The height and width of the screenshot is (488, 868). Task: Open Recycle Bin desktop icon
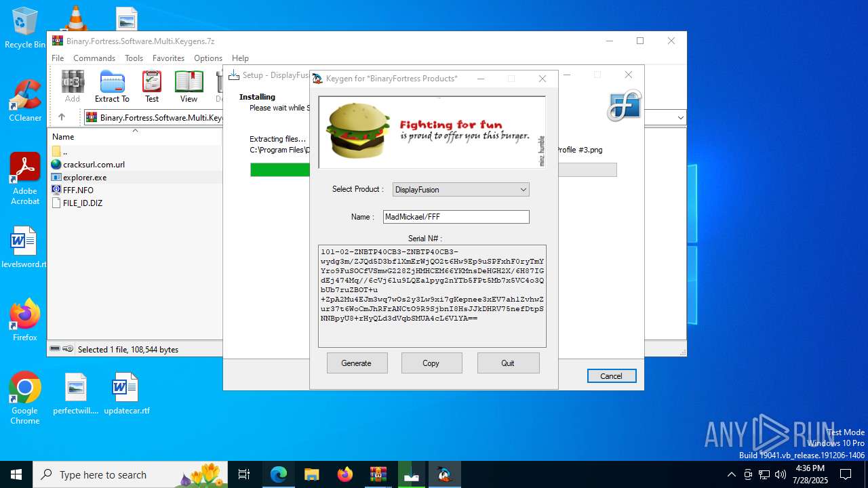point(25,28)
